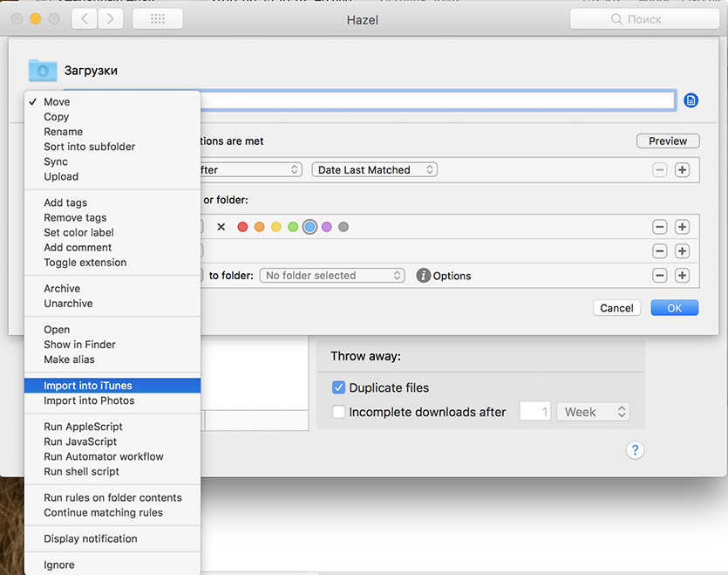The width and height of the screenshot is (728, 575).
Task: Click the show all grid icon in toolbar
Action: coord(158,19)
